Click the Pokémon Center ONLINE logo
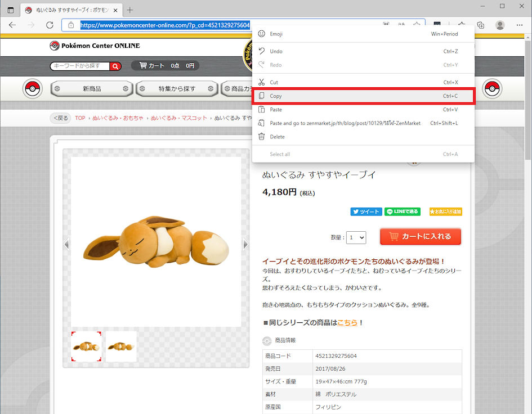 point(95,46)
